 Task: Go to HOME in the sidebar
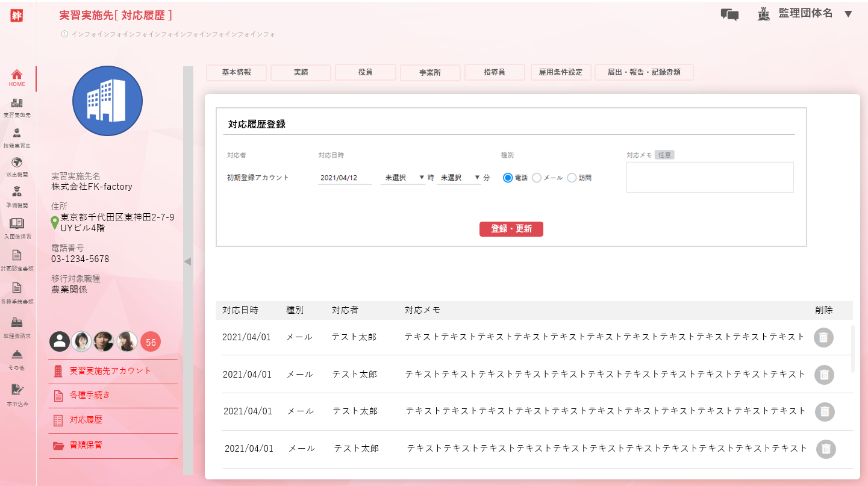[x=17, y=78]
